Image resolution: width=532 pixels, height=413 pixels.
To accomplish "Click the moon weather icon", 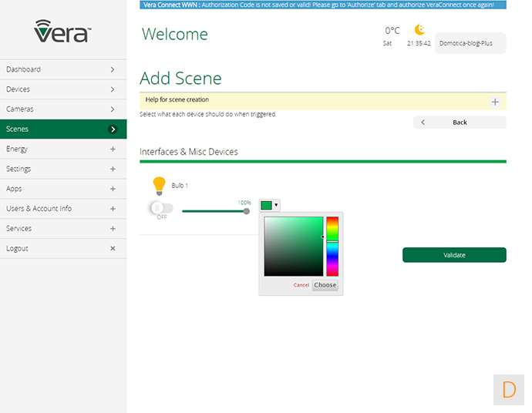I will [x=419, y=30].
